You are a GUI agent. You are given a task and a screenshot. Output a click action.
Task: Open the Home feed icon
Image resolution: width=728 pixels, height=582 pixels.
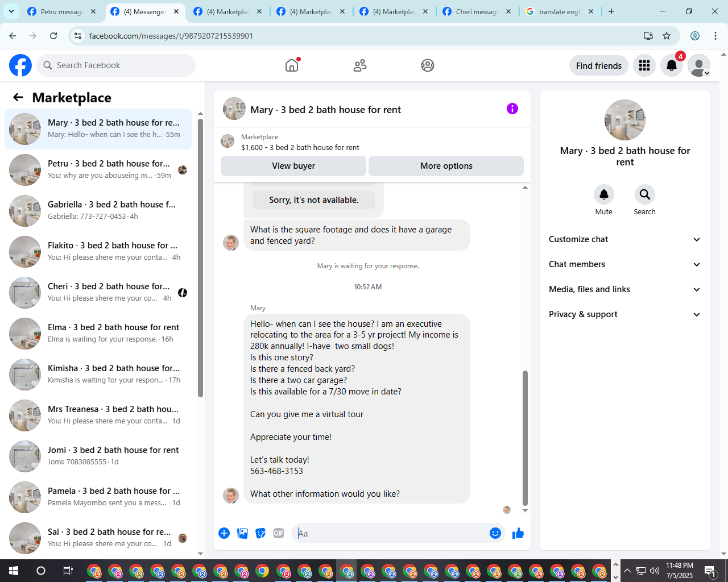292,65
